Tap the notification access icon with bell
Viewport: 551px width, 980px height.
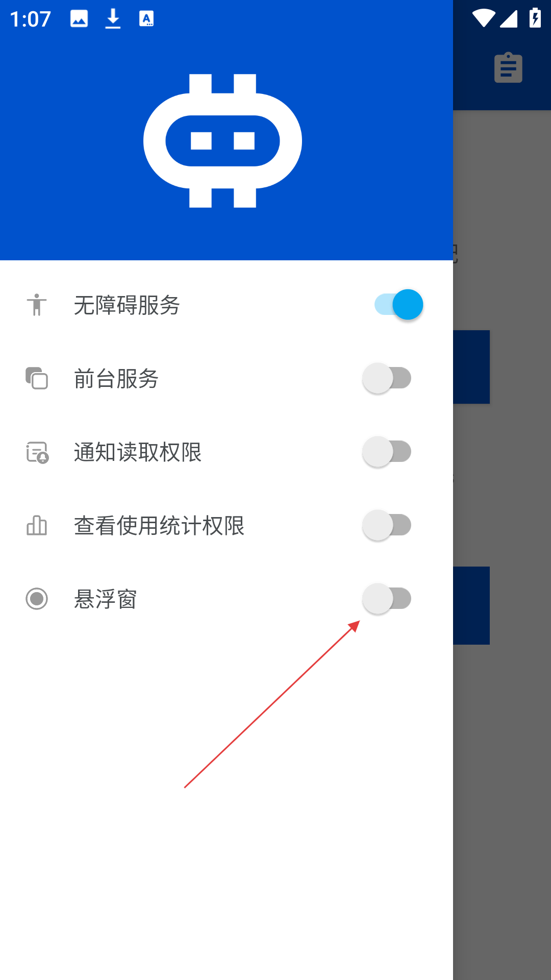(x=37, y=452)
